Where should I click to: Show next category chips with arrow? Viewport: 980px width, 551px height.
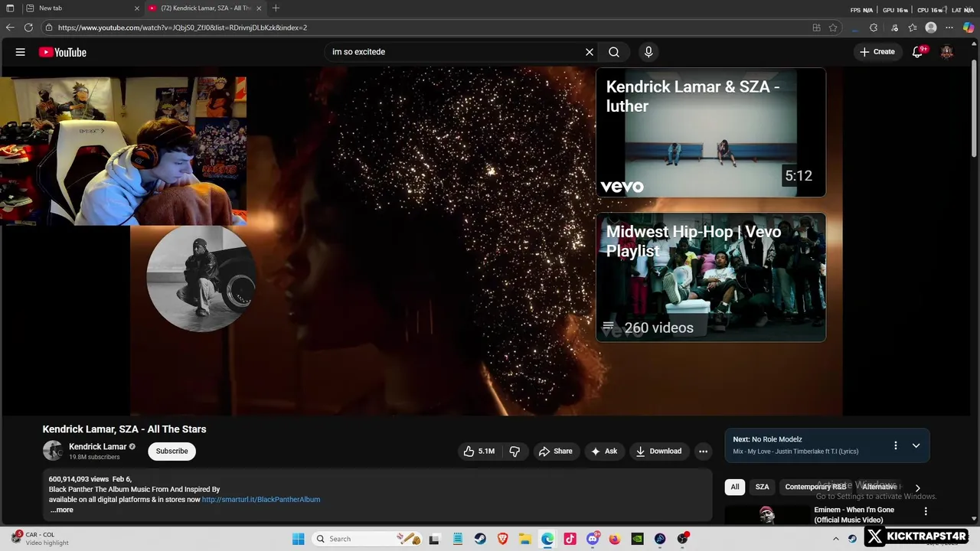coord(917,487)
